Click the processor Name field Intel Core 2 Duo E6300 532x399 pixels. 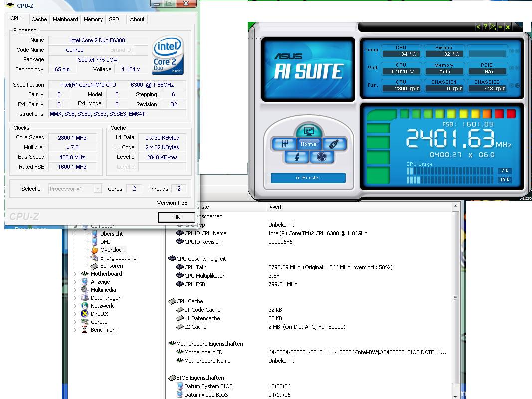[x=98, y=40]
